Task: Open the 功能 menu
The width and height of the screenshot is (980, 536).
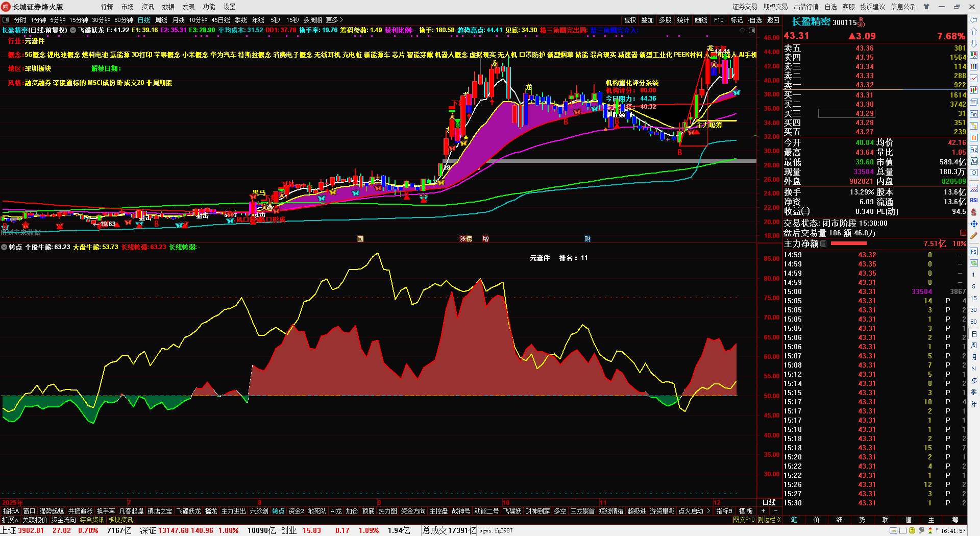Action: (209, 7)
